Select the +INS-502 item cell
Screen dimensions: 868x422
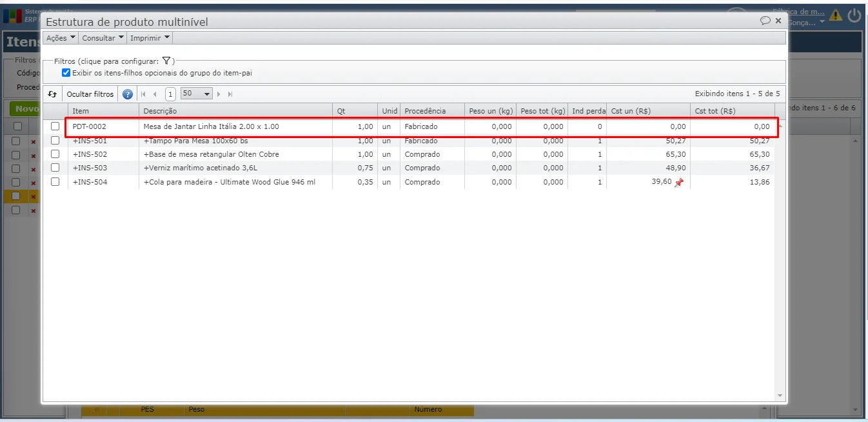(x=103, y=154)
